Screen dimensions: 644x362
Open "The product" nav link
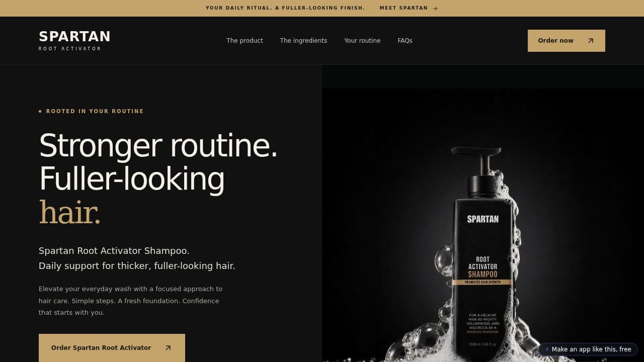pyautogui.click(x=245, y=41)
